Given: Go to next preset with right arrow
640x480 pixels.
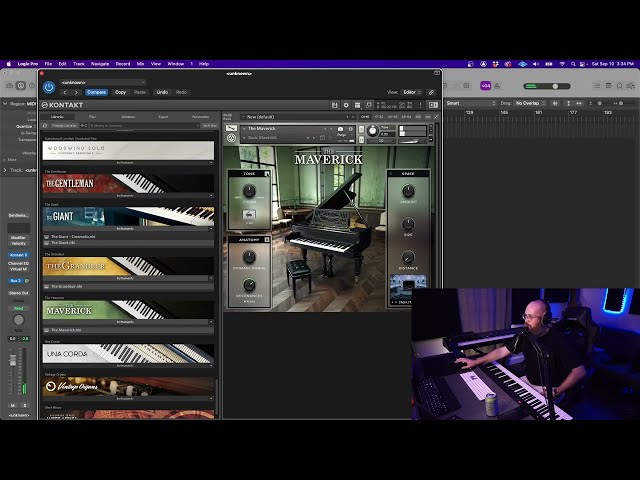Looking at the screenshot, I should pos(76,92).
